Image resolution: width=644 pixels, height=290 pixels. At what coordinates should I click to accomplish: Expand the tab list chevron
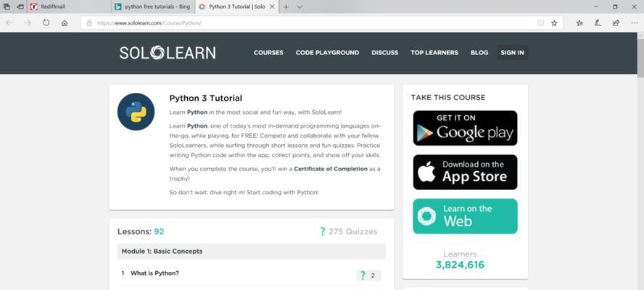(x=300, y=7)
